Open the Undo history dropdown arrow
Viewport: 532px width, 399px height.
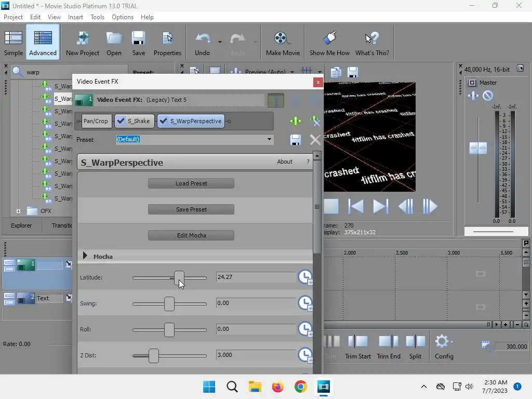point(220,42)
